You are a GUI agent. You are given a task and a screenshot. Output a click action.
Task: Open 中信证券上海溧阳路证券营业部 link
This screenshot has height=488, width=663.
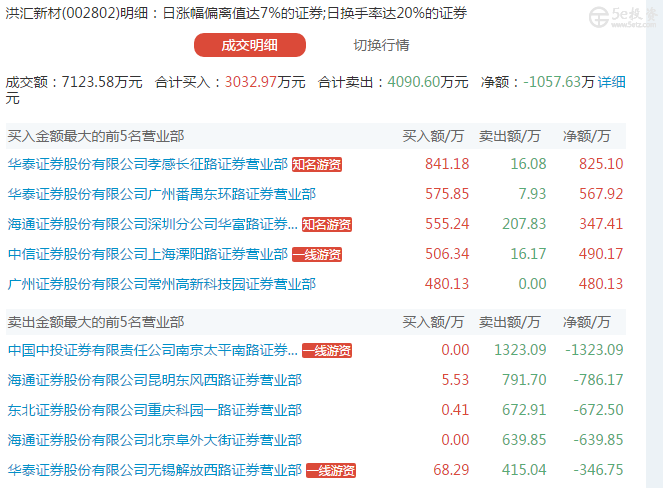pyautogui.click(x=148, y=254)
